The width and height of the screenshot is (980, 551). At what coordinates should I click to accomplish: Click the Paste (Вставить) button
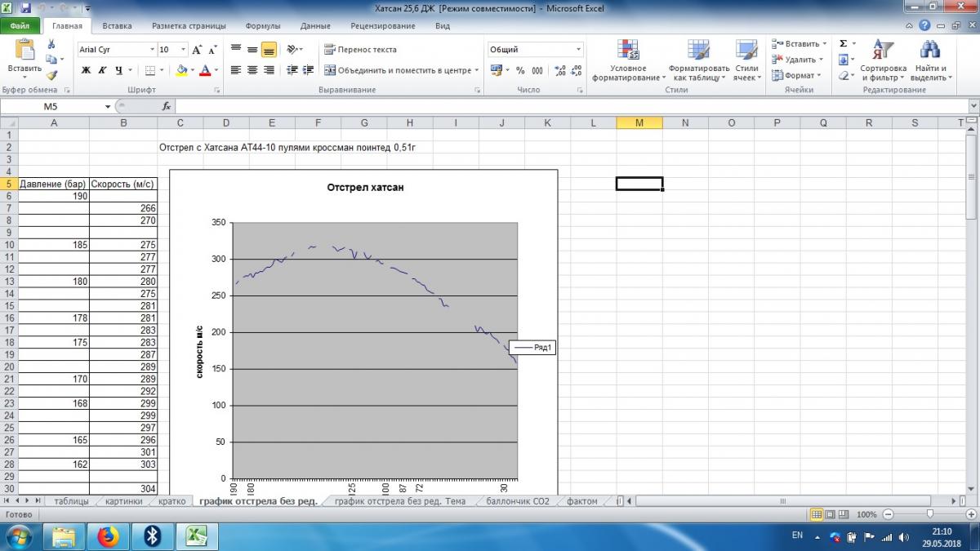tap(24, 57)
